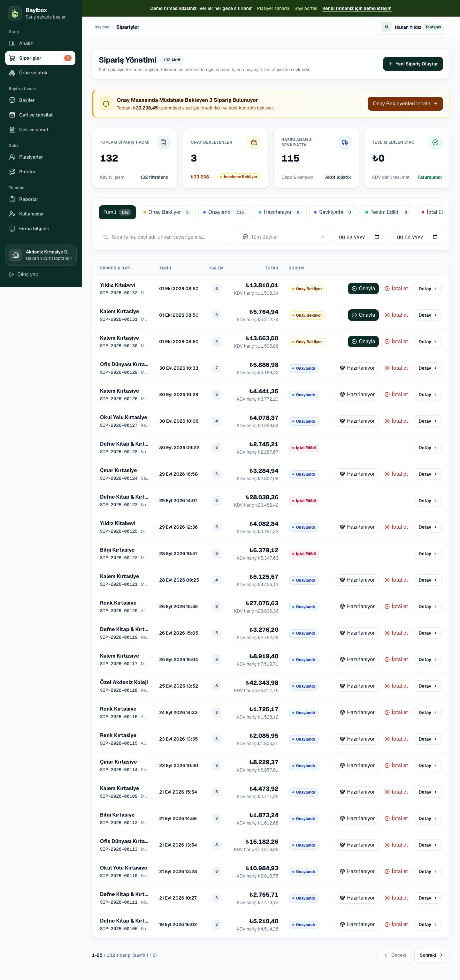
Task: Switch to the Hazırlanıyor filter tab
Action: [x=280, y=212]
